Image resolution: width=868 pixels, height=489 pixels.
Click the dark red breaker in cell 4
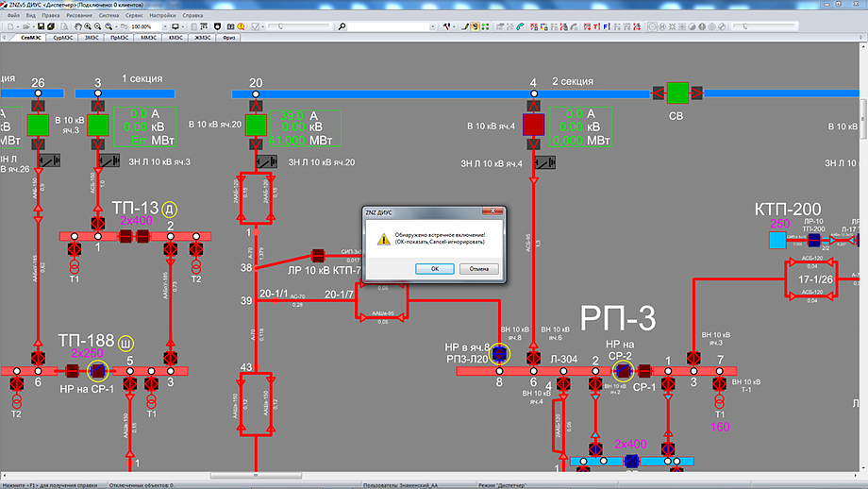click(x=534, y=124)
